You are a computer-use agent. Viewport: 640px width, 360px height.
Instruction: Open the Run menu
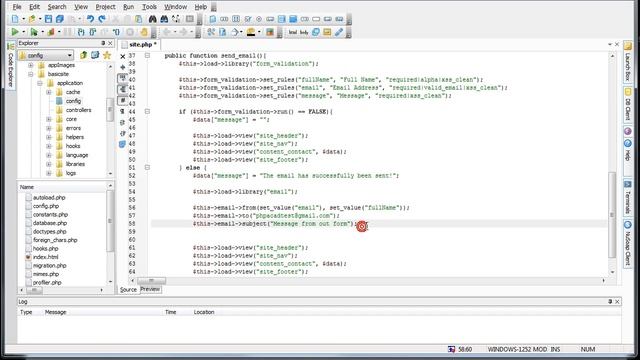click(x=128, y=7)
